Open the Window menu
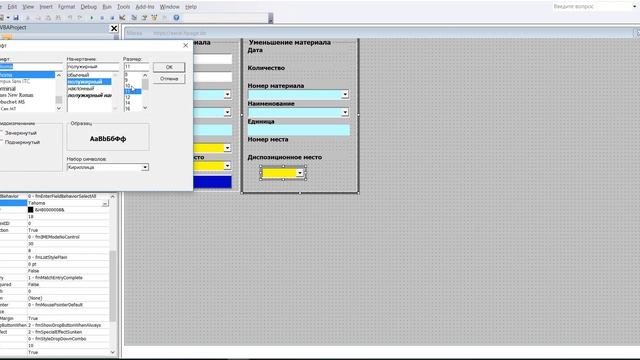Screen dimensions: 640x360 (169, 7)
